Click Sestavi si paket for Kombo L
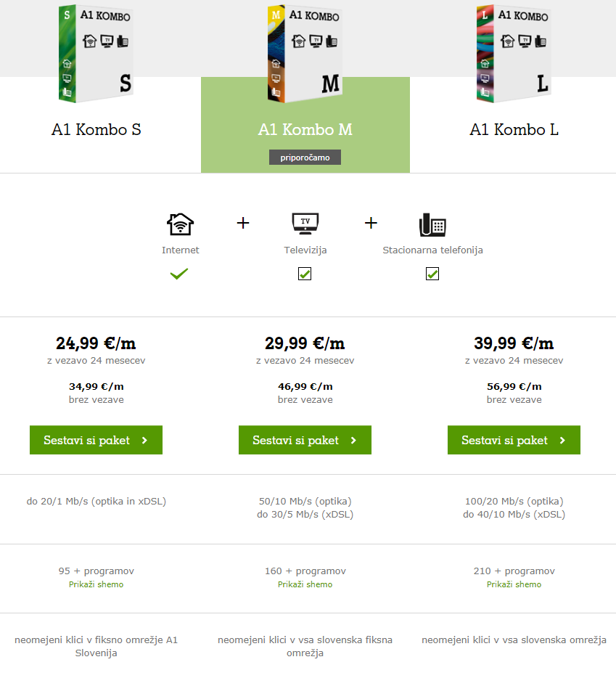616x678 pixels. pyautogui.click(x=514, y=440)
